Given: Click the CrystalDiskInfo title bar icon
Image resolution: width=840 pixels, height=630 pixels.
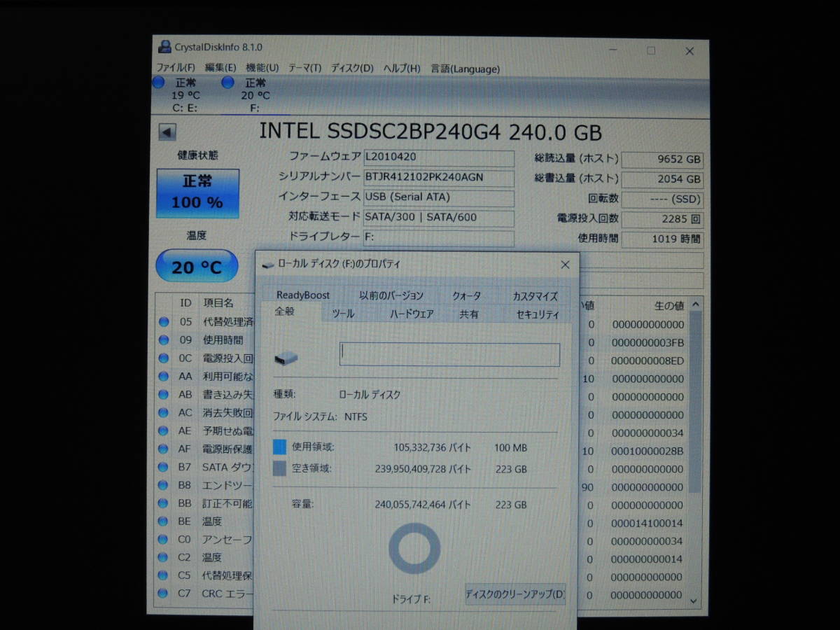Looking at the screenshot, I should [x=164, y=47].
